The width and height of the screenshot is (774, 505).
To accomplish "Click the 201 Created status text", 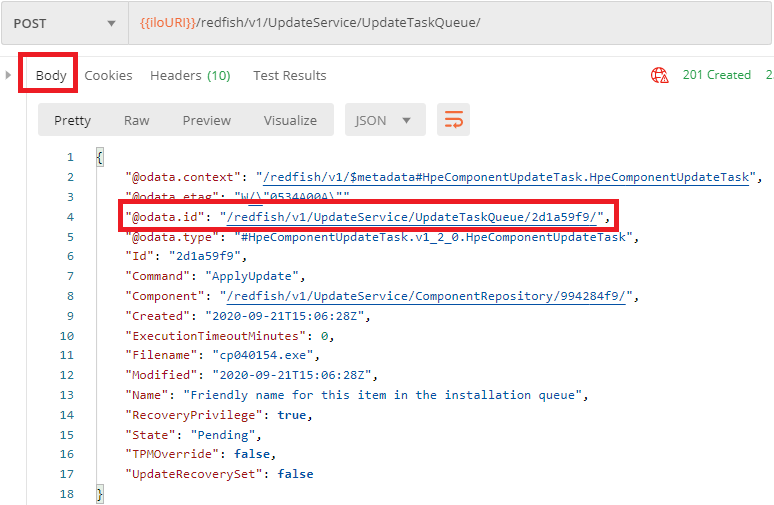I will (x=716, y=75).
